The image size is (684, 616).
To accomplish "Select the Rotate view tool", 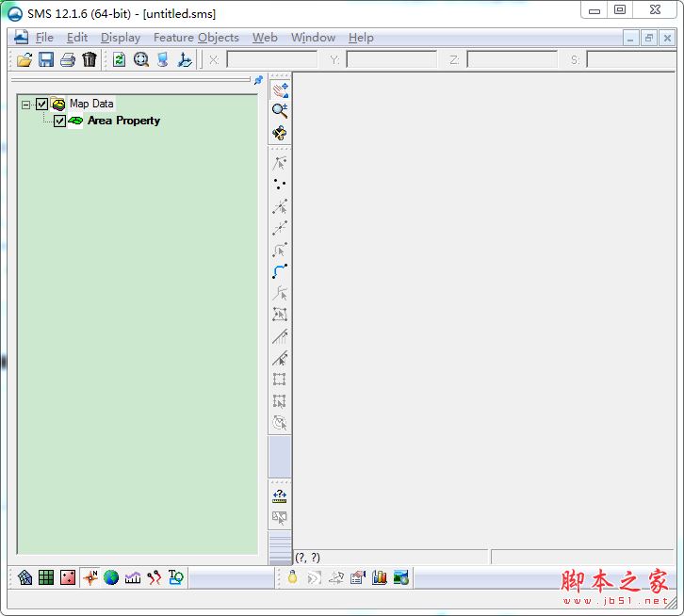I will [280, 133].
